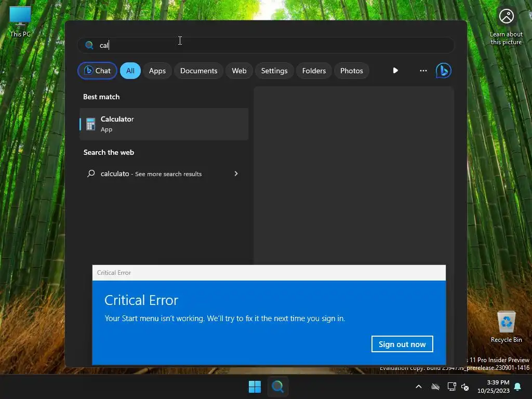Open the clock showing 3:39 PM
The image size is (532, 399).
pos(494,387)
